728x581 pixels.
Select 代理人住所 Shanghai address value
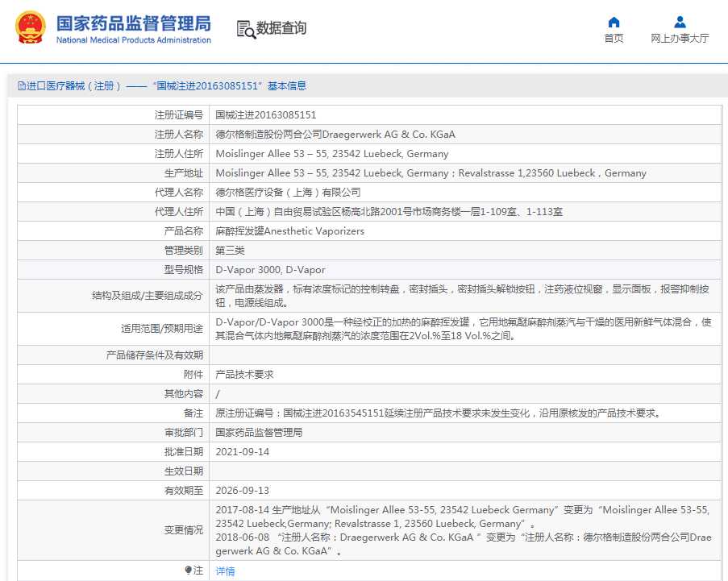(x=389, y=212)
